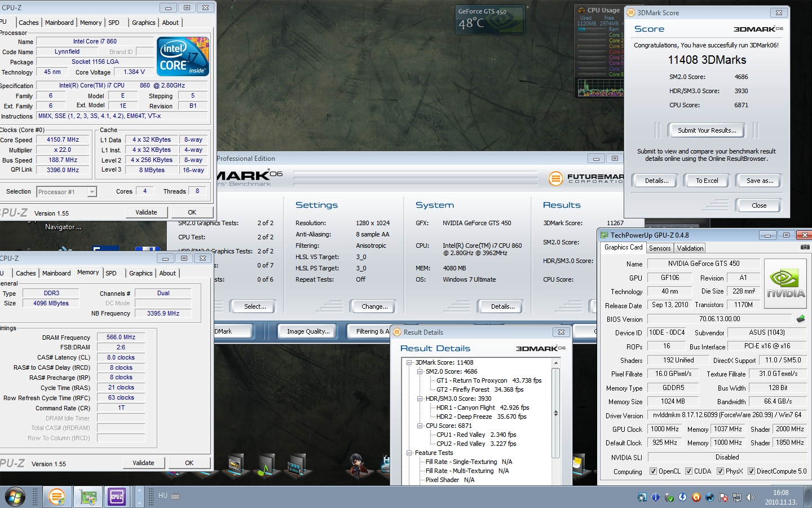Click the Result Details scrollbar up arrow
The height and width of the screenshot is (508, 812).
(x=555, y=362)
